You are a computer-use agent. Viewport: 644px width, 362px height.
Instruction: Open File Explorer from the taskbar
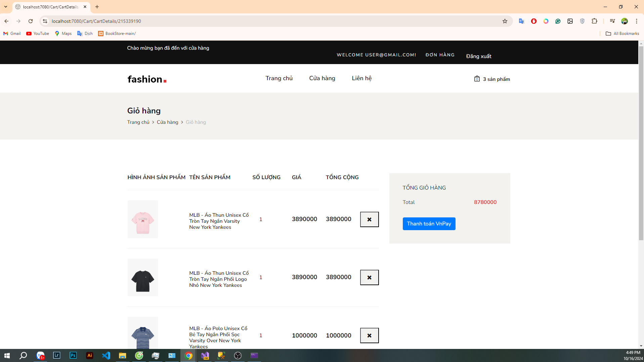click(x=122, y=356)
